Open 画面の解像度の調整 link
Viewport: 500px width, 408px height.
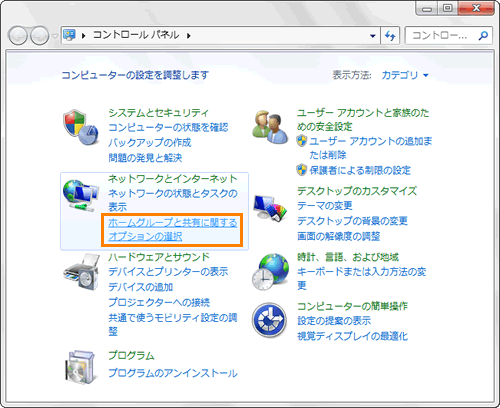(x=339, y=236)
